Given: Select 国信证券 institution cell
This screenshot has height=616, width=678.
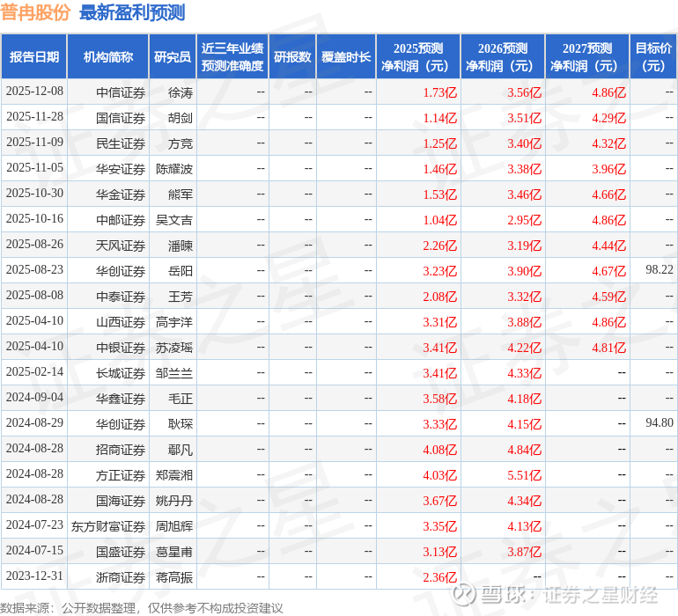Looking at the screenshot, I should click(x=121, y=118).
